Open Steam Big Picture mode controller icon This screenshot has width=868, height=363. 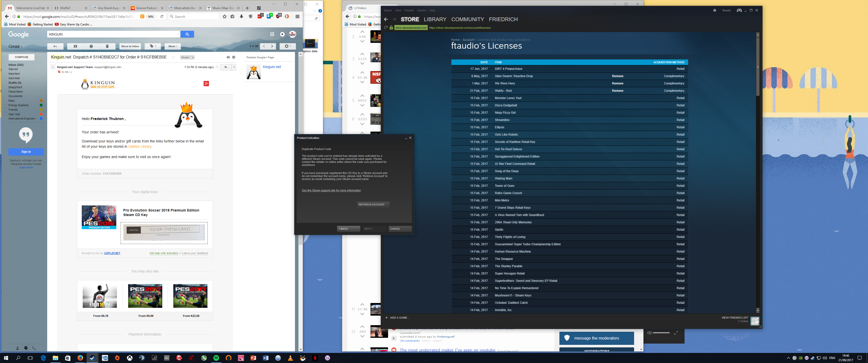click(739, 10)
